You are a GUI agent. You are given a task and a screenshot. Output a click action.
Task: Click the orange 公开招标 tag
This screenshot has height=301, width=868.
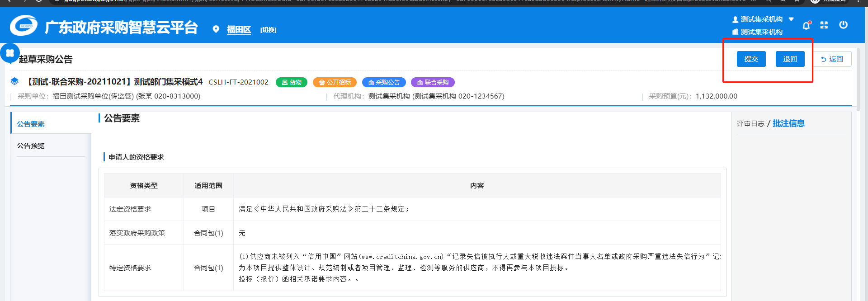335,82
